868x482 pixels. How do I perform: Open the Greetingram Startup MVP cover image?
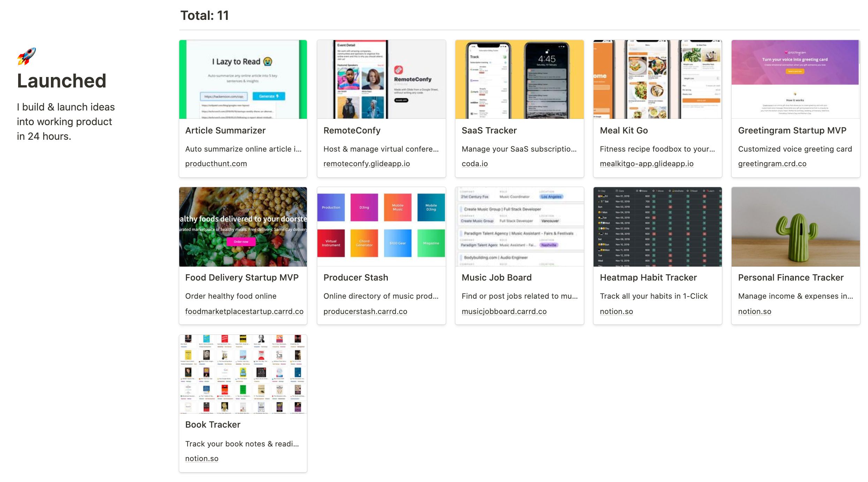796,79
